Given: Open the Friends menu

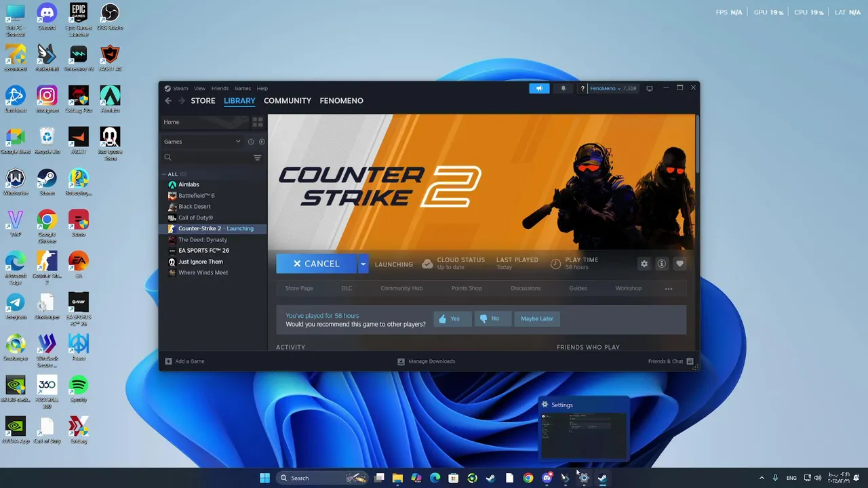Looking at the screenshot, I should point(220,88).
